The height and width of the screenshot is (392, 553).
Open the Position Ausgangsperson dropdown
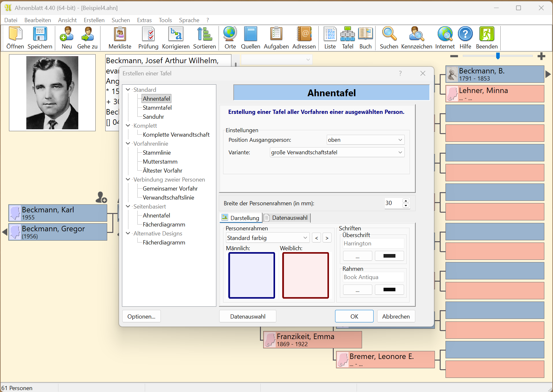click(x=365, y=140)
